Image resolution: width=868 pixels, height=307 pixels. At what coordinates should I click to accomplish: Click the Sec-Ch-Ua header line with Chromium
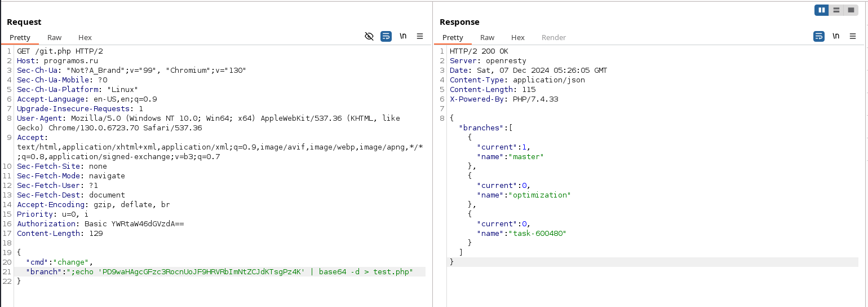[131, 70]
